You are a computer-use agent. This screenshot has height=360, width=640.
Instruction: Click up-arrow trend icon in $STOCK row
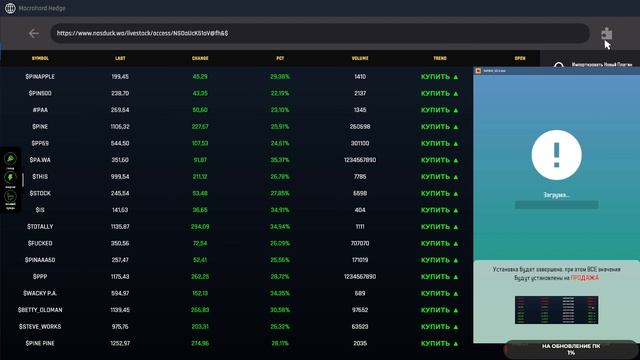coord(456,193)
